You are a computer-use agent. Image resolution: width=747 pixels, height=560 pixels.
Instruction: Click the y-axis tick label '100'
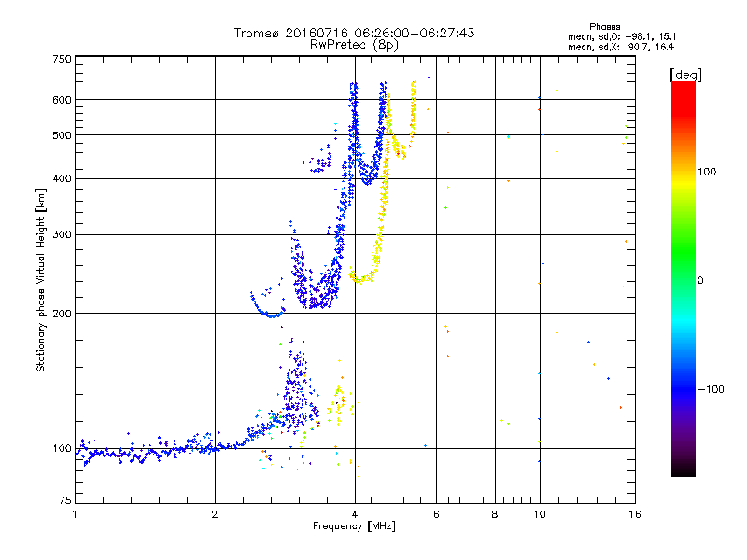(x=62, y=449)
